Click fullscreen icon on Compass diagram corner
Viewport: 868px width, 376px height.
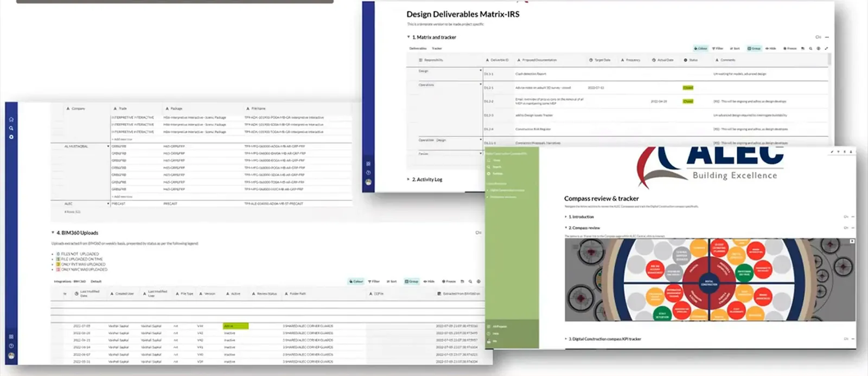[852, 241]
